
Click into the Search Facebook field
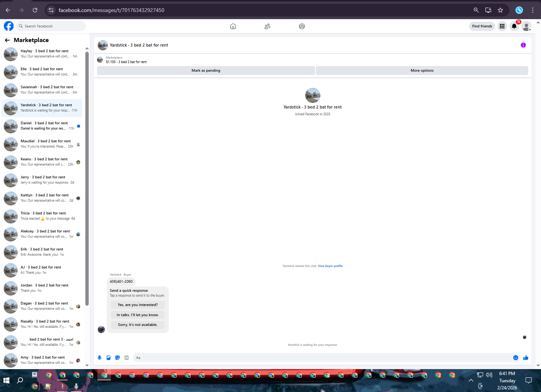point(50,26)
